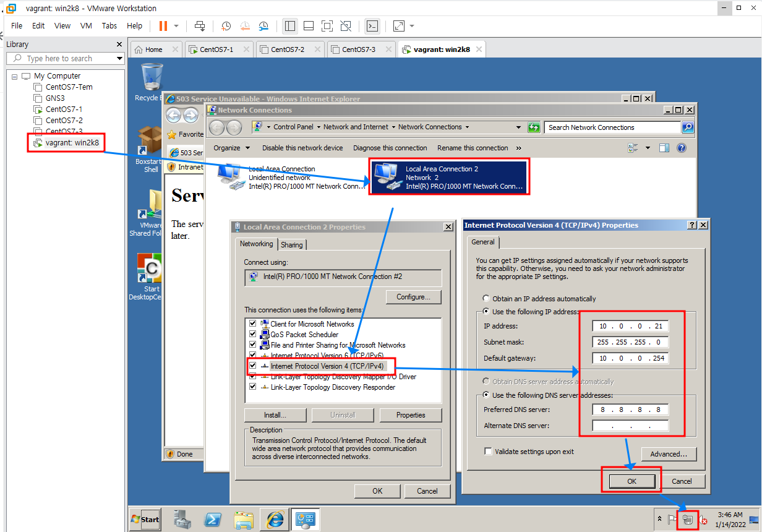Enable Validate settings upon exit
The image size is (762, 532).
488,452
